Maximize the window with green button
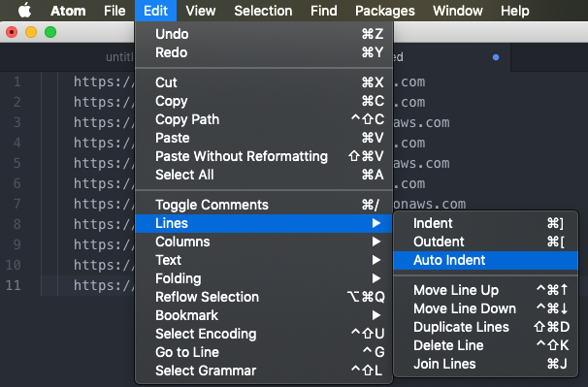 click(50, 32)
